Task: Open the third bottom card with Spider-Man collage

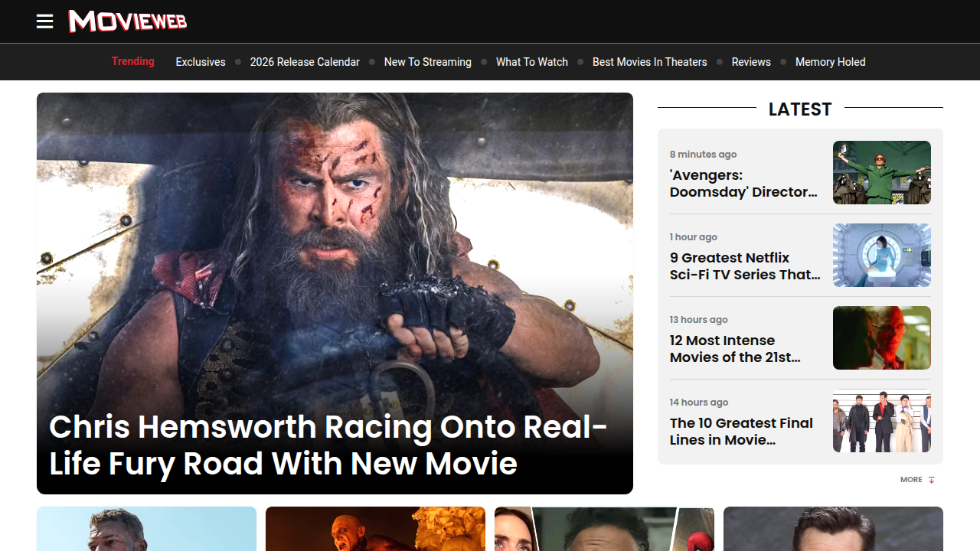Action: tap(604, 529)
